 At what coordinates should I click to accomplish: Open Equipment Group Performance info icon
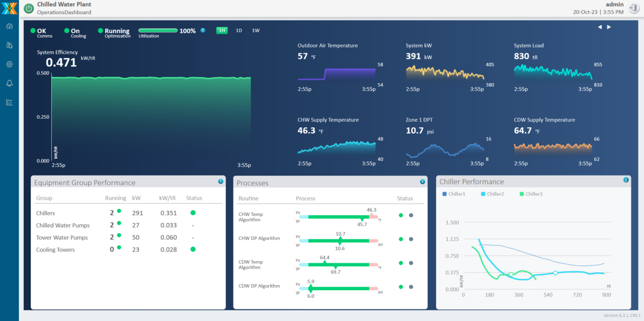(220, 181)
